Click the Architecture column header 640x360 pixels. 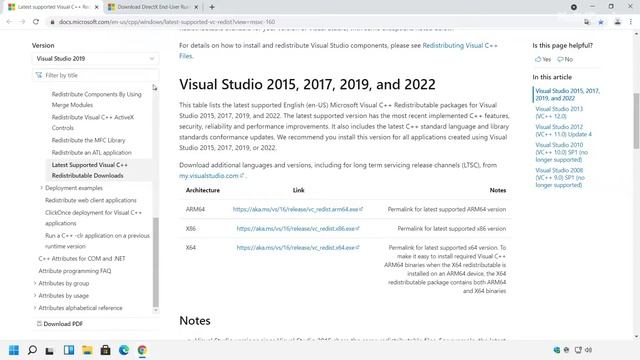202,190
